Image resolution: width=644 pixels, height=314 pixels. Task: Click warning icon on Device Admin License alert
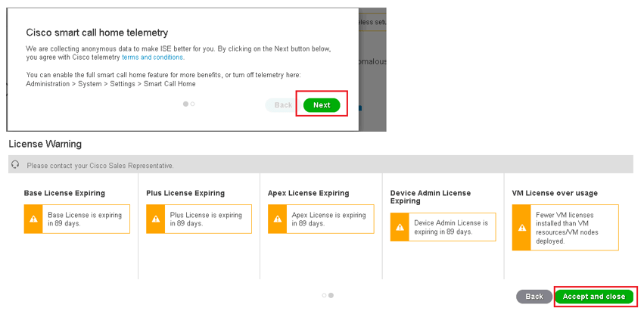click(400, 227)
